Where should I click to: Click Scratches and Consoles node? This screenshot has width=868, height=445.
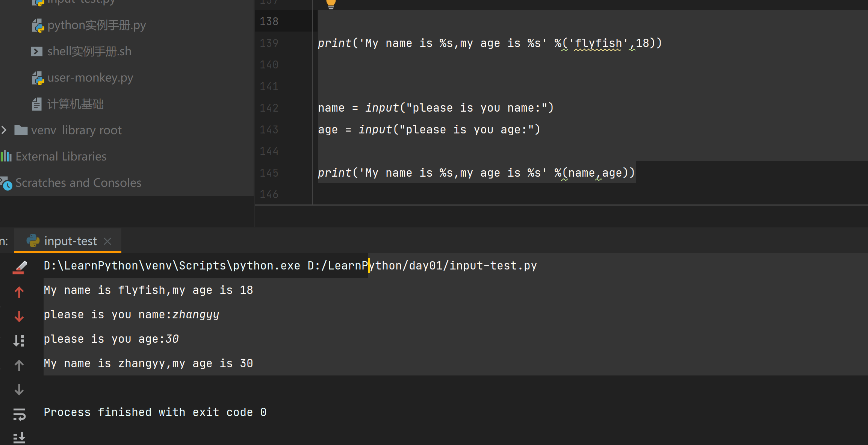coord(78,183)
